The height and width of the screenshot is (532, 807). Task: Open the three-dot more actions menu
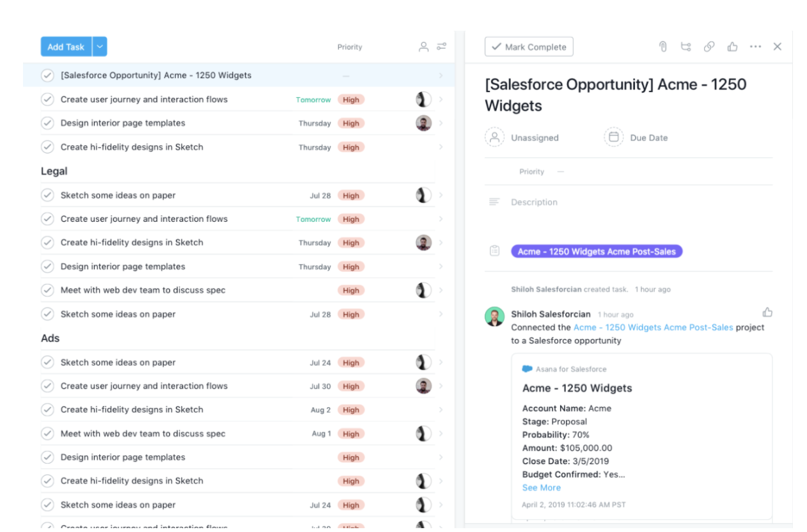755,47
